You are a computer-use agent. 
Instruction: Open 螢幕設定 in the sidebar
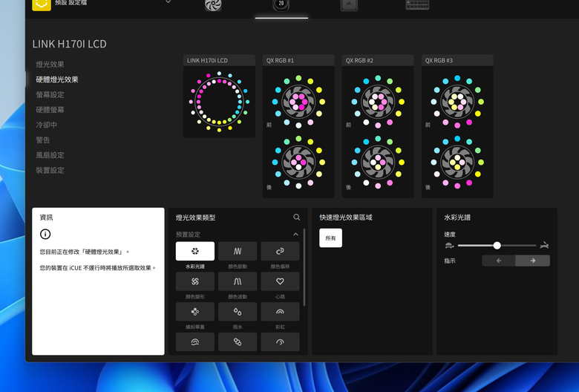[50, 94]
